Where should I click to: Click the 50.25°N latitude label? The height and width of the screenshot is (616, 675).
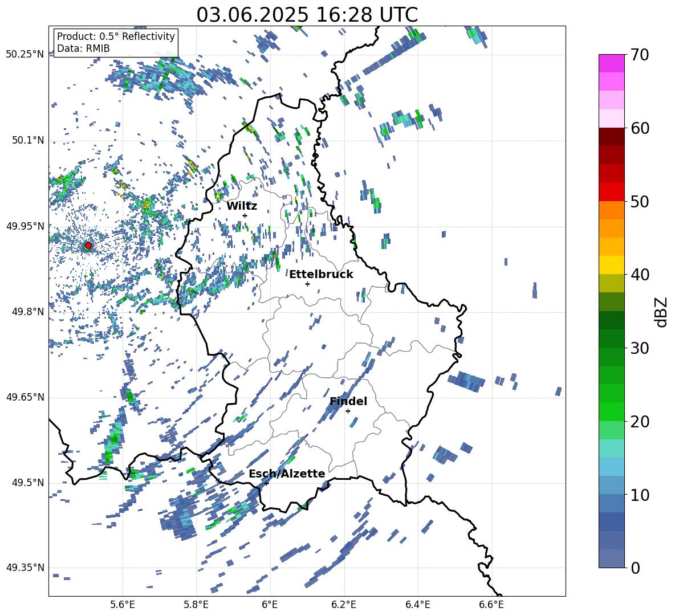point(25,55)
